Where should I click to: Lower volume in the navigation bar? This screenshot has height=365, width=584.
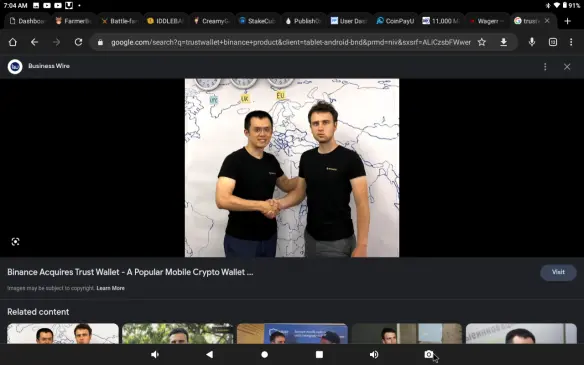point(155,355)
